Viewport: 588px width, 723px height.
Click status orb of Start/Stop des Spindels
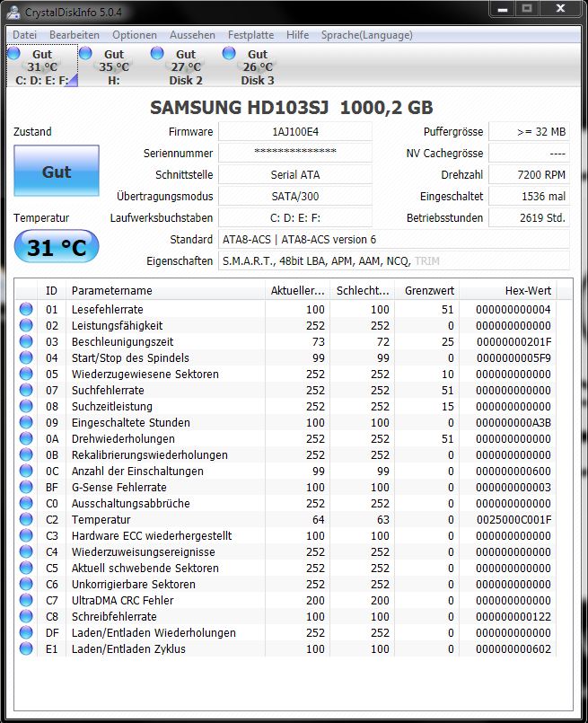tap(26, 357)
